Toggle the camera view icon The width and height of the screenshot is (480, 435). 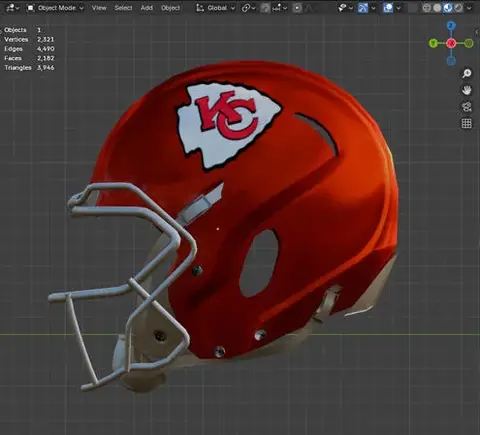click(x=467, y=107)
